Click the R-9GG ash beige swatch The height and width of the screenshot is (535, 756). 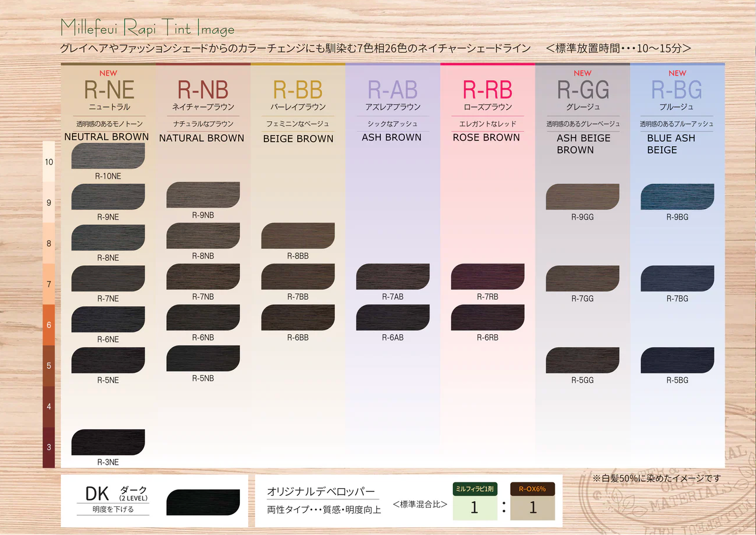582,197
